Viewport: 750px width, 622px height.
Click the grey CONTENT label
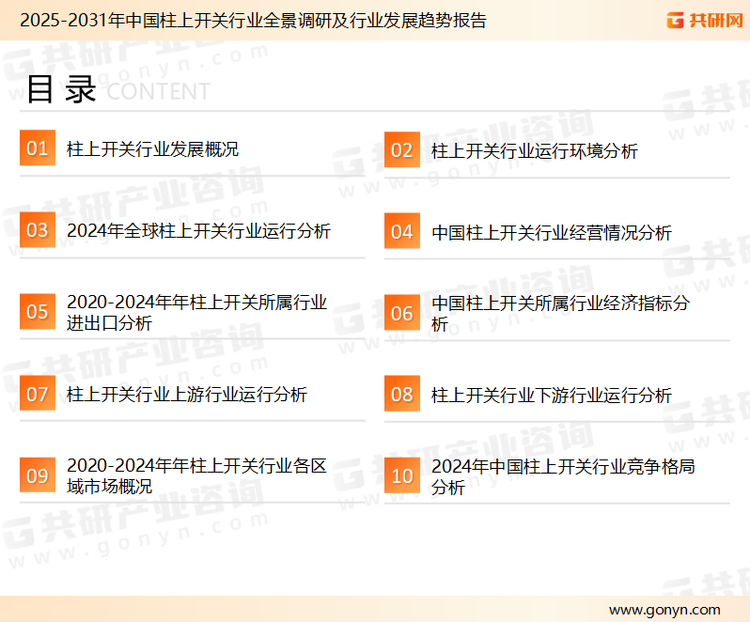(x=158, y=91)
